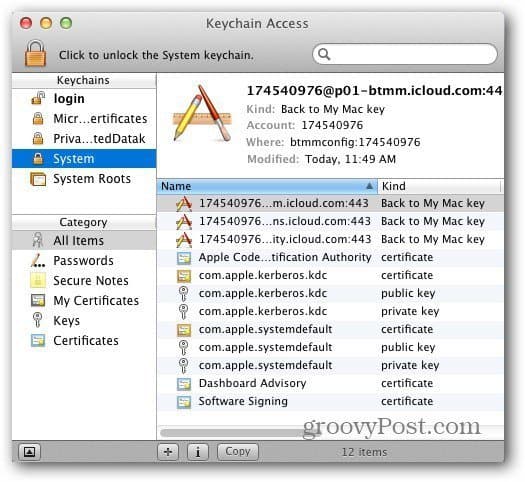Click the large application icon in details pane
The image size is (525, 482).
point(202,113)
